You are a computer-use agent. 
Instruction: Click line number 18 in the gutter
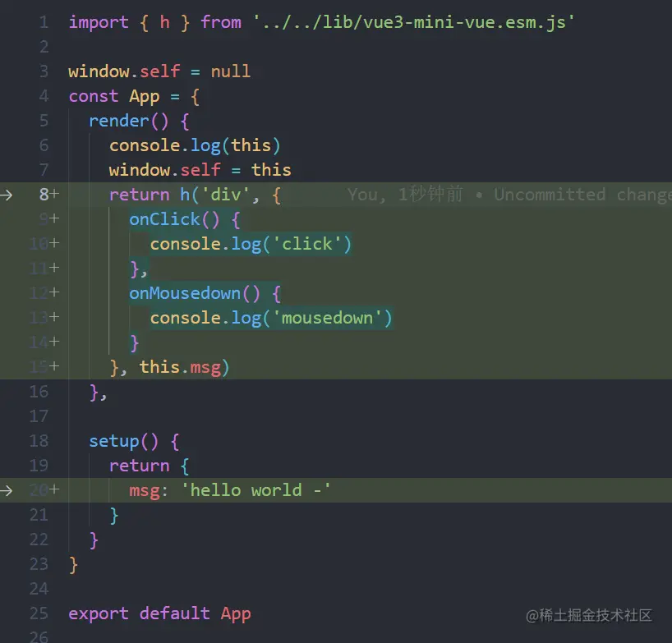39,441
